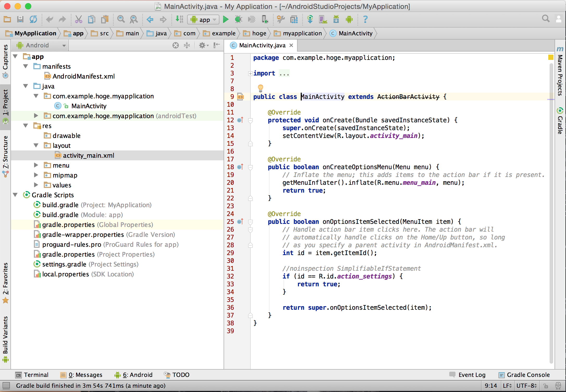Screen dimensions: 566x392
Task: Open Android Device Monitor icon
Action: point(349,19)
